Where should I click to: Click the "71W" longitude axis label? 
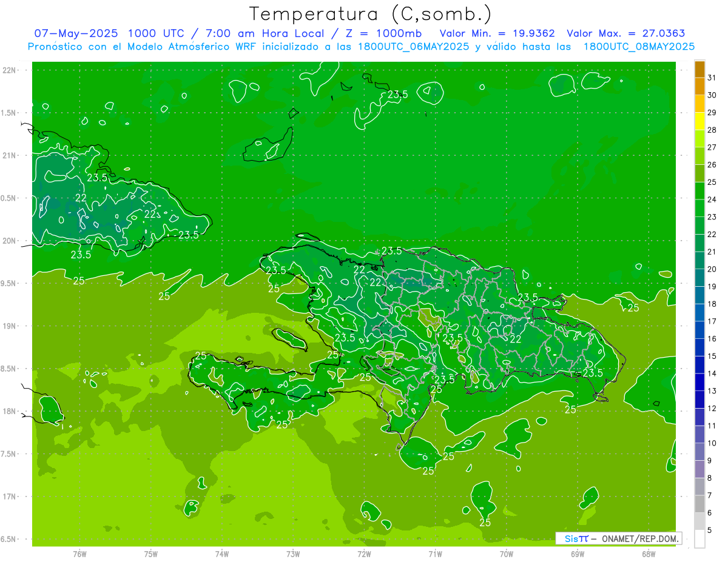click(x=435, y=554)
